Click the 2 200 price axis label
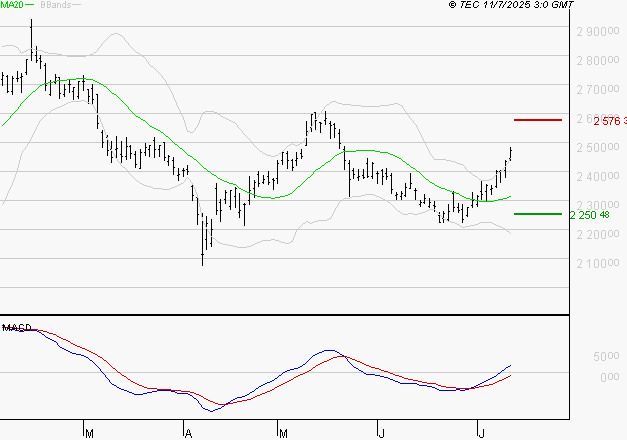Viewport: 627px width, 440px height. pyautogui.click(x=598, y=234)
